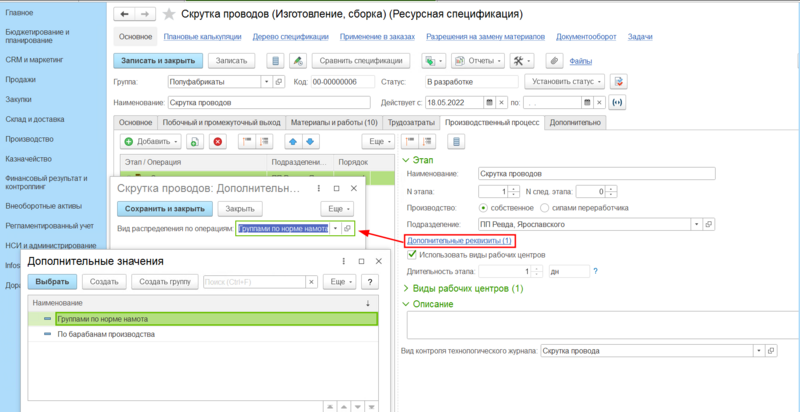Switch to 'Трудозатраты' tab

coord(412,122)
